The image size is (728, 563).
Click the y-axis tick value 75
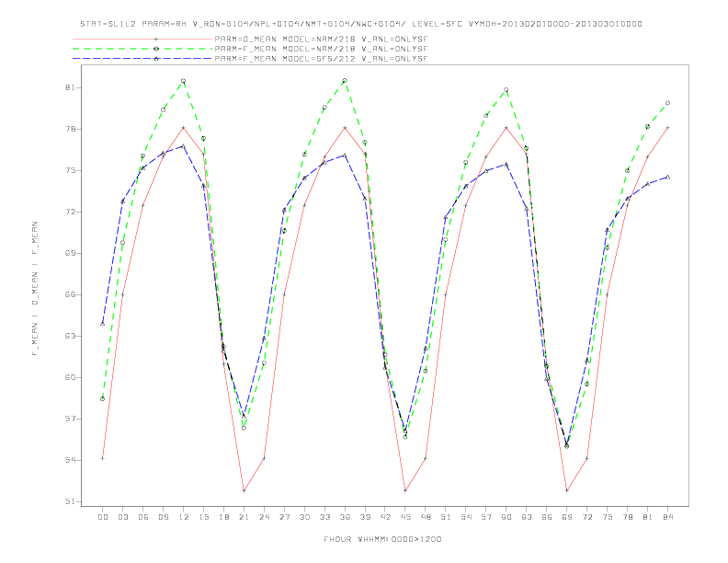[x=70, y=170]
